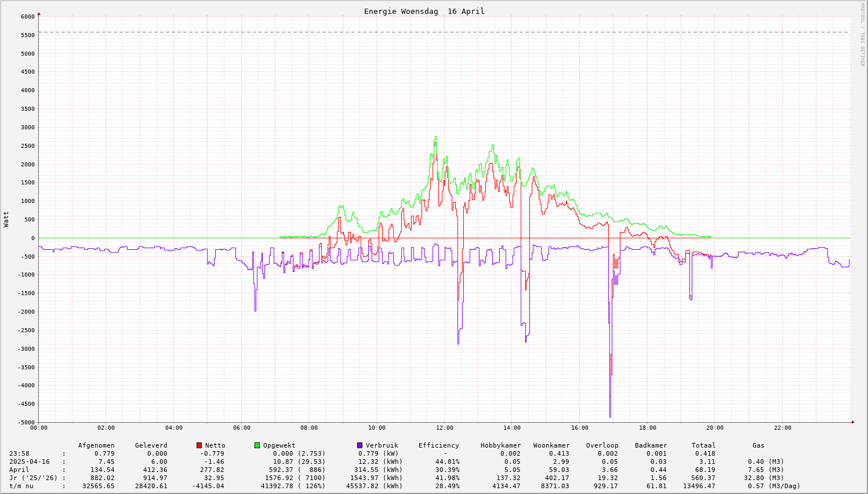This screenshot has height=494, width=868.
Task: Select the Watt y-axis label
Action: pyautogui.click(x=6, y=219)
